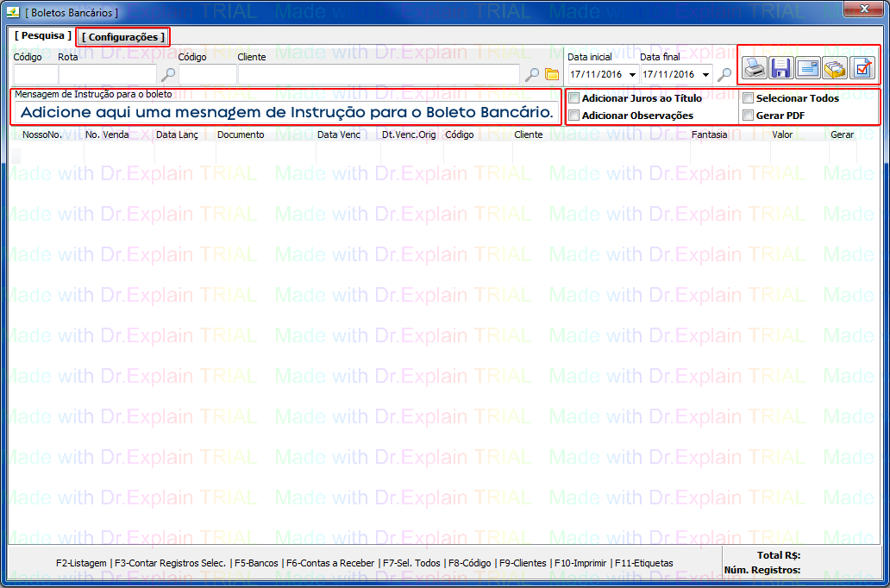890x588 pixels.
Task: Click the boleto instruction message field
Action: pos(286,112)
